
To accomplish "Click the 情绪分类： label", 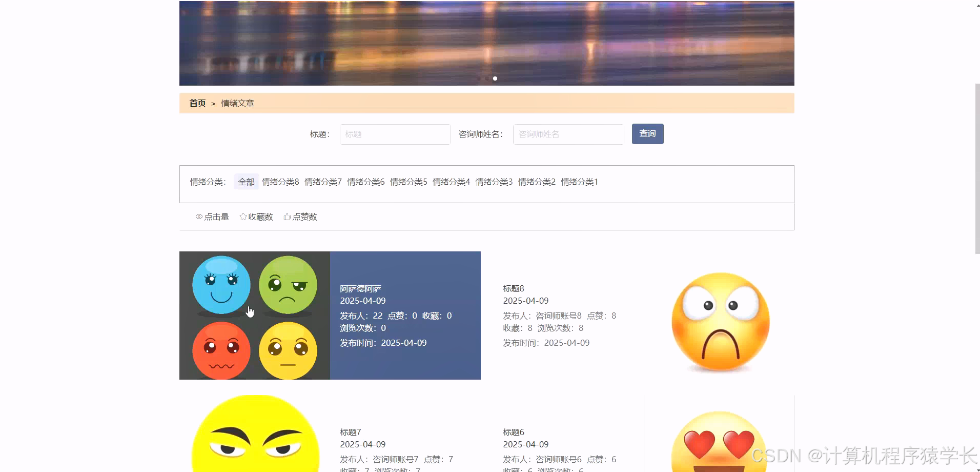I will pyautogui.click(x=208, y=182).
